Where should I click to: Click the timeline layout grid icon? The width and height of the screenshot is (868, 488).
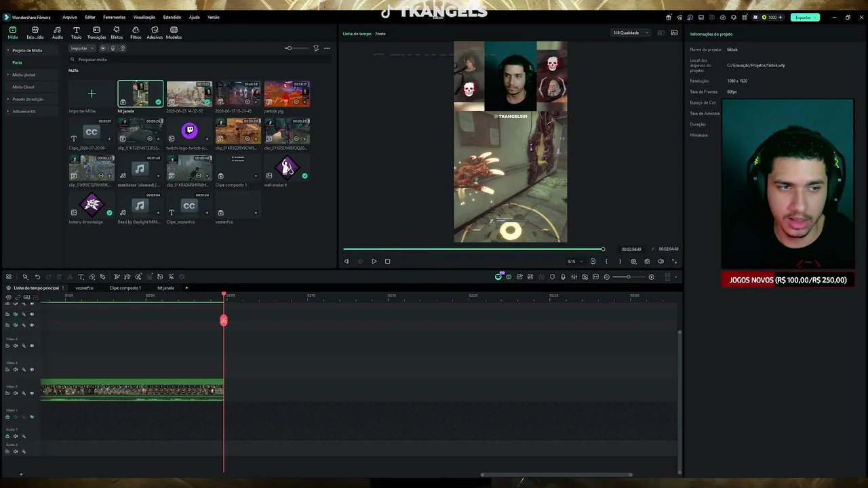[9, 277]
